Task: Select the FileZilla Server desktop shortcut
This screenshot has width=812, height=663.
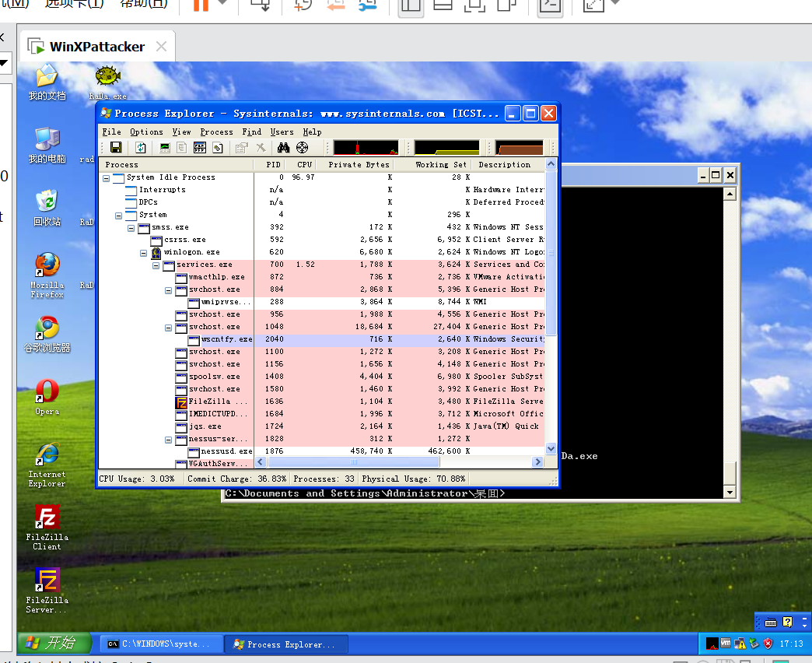Action: 47,591
